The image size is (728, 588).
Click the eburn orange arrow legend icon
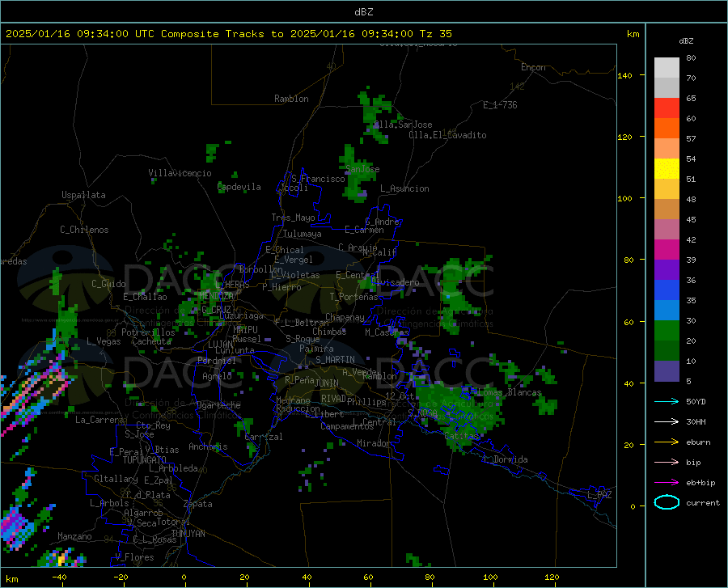click(x=667, y=442)
